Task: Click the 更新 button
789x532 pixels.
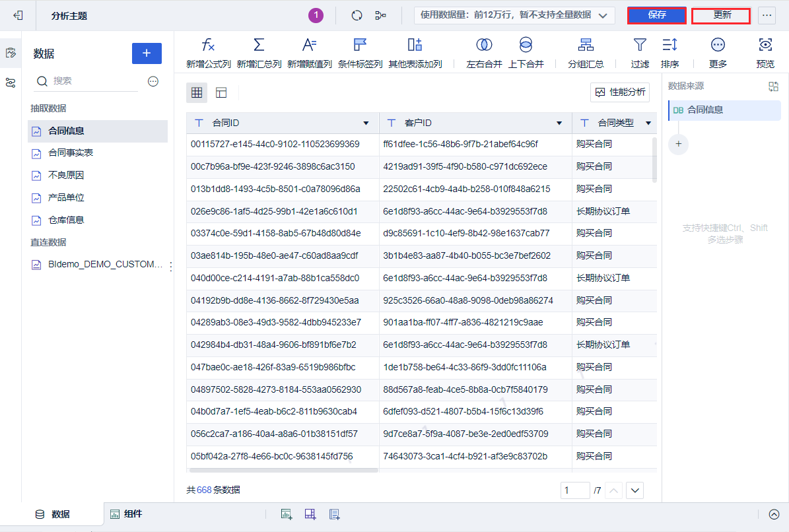Action: click(x=721, y=15)
